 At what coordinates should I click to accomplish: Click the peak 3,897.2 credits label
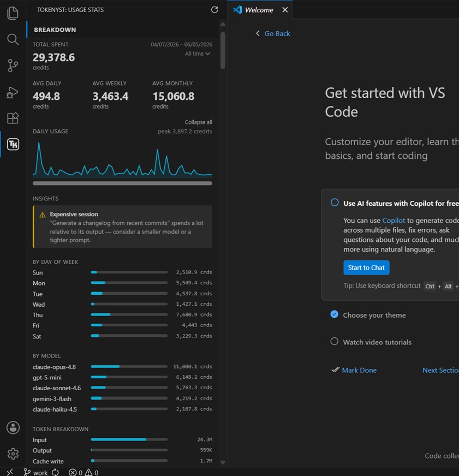(x=185, y=131)
